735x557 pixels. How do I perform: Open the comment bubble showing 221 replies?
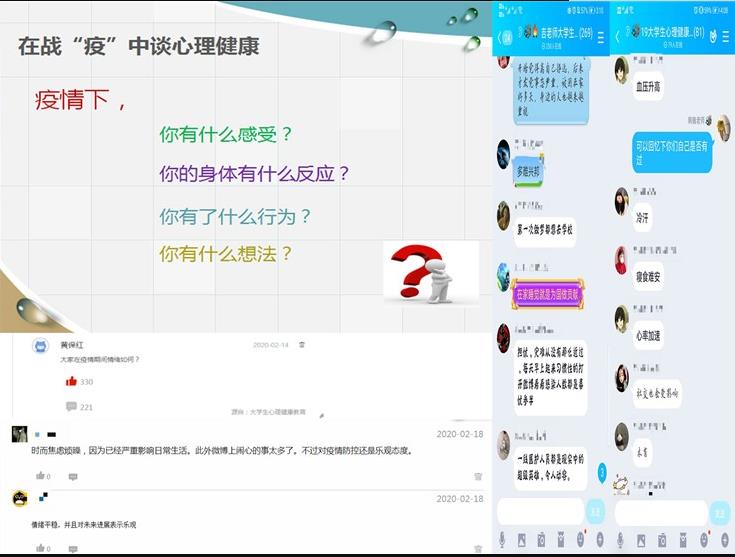71,406
